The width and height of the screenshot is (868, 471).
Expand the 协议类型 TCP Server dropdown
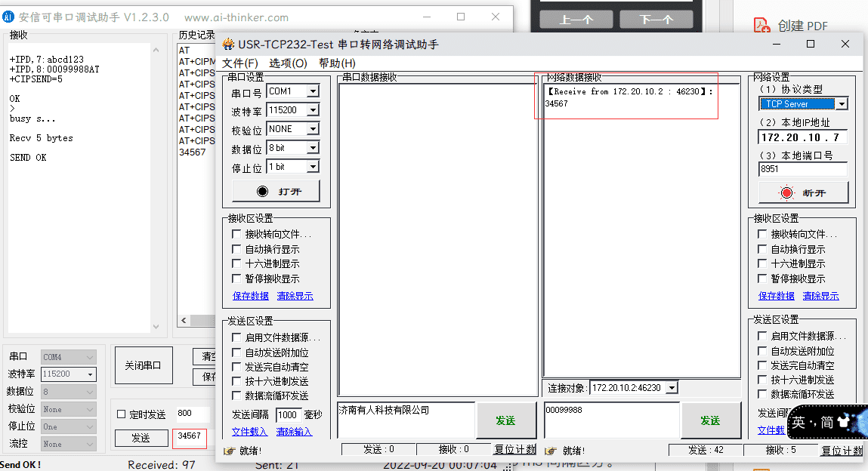tap(841, 104)
